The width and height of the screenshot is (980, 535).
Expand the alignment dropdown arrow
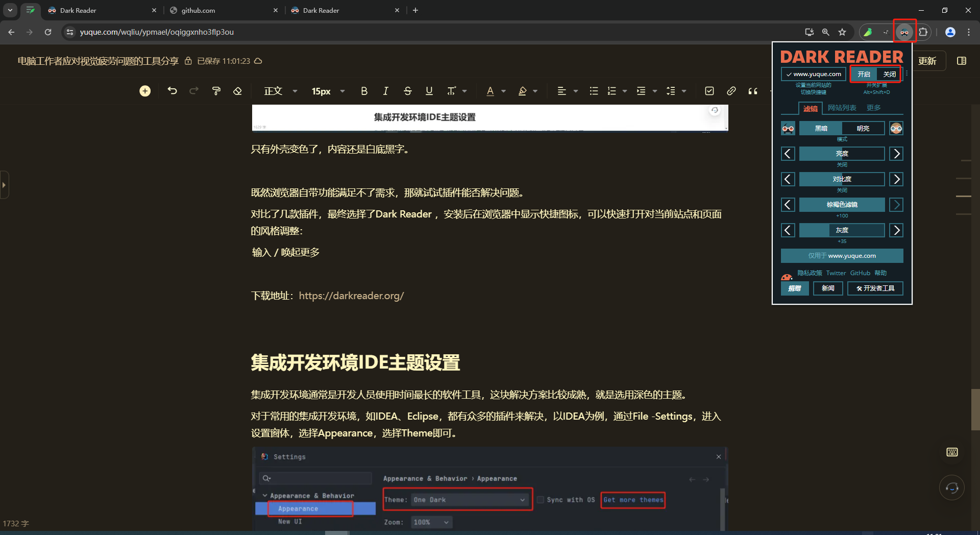(576, 91)
